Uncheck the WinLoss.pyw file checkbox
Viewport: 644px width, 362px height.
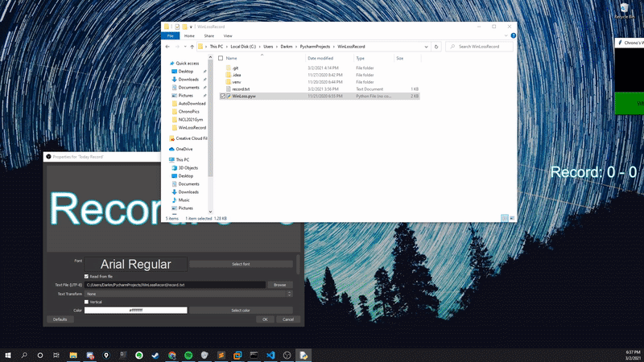point(223,96)
